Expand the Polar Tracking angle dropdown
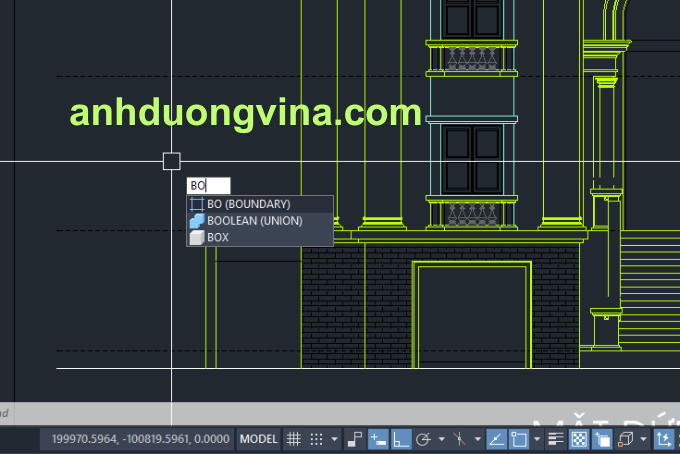680x454 pixels. (x=440, y=439)
